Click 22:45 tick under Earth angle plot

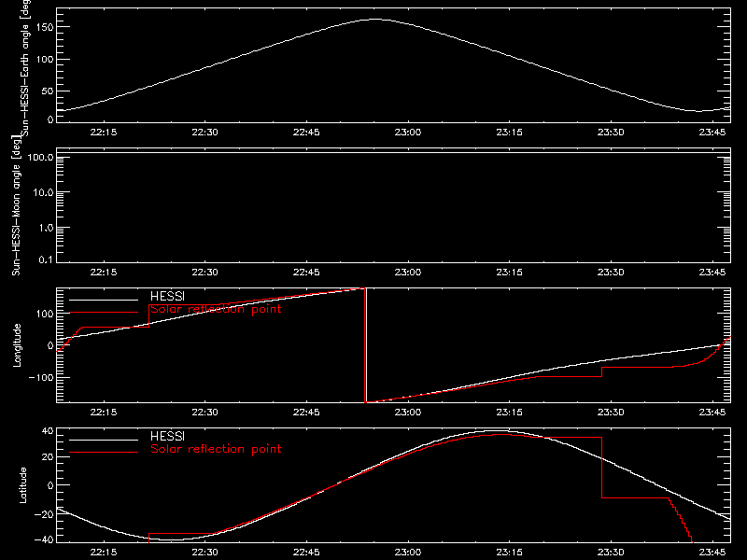coord(306,132)
